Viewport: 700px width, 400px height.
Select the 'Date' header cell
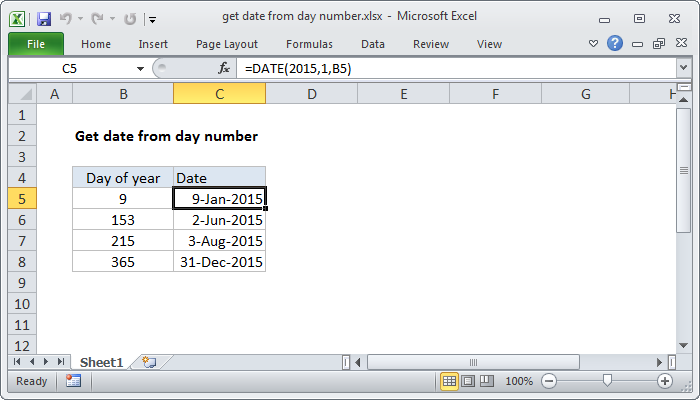(x=220, y=178)
